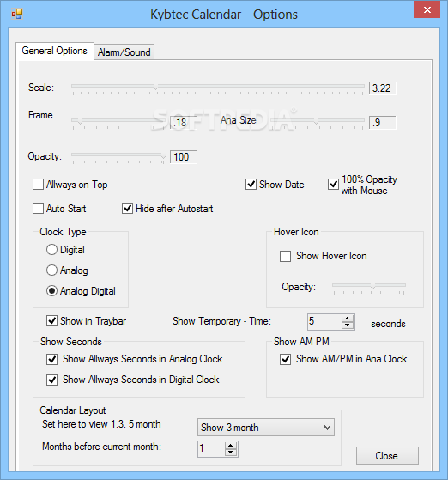Click the Frame slider thumb

[x=80, y=122]
